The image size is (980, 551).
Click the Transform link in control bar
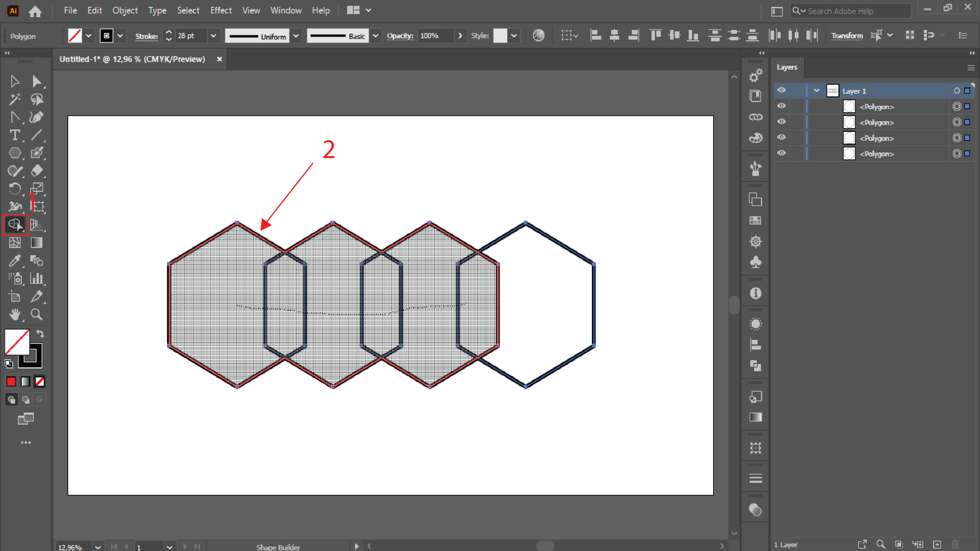(x=846, y=36)
